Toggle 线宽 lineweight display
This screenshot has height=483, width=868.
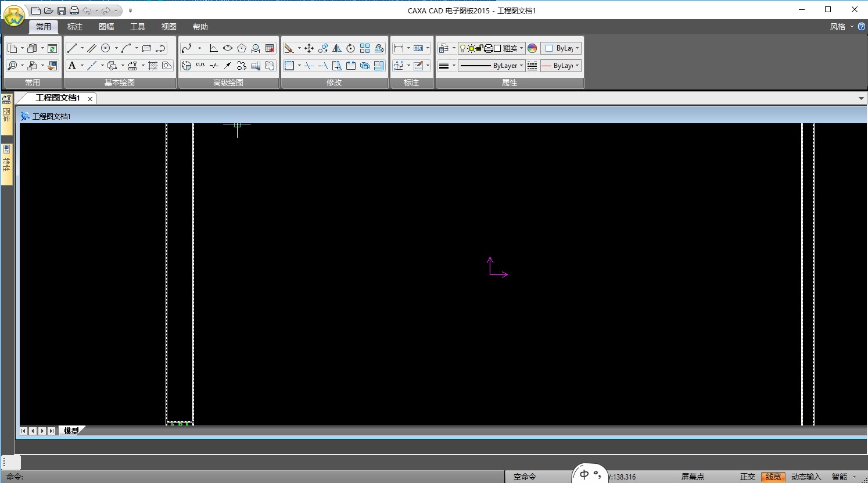(x=773, y=477)
